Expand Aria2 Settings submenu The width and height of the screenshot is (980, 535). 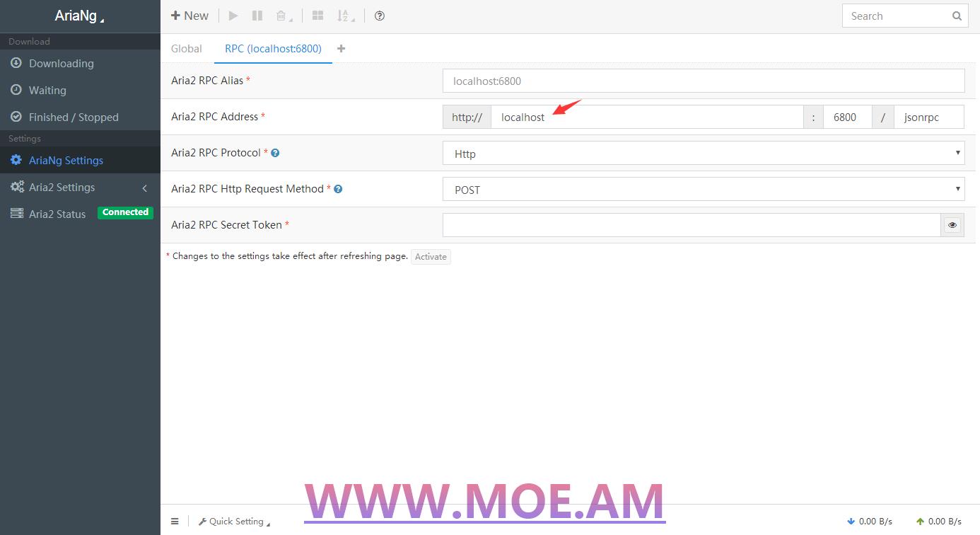click(x=80, y=187)
